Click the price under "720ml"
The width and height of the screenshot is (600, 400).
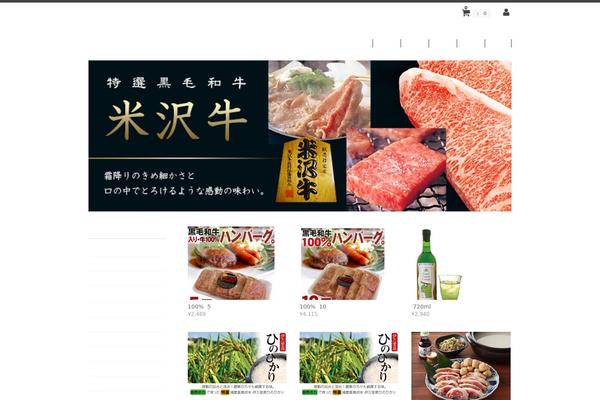420,314
